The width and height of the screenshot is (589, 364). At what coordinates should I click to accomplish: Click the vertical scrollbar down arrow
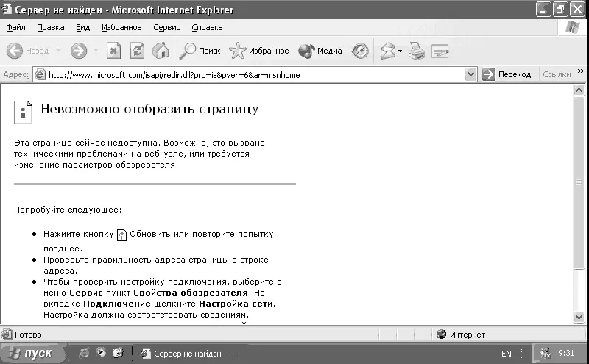pos(579,316)
